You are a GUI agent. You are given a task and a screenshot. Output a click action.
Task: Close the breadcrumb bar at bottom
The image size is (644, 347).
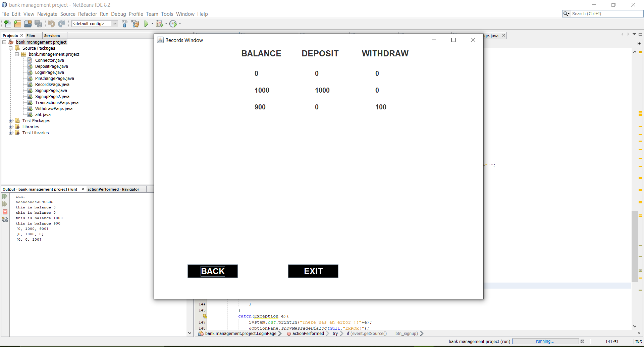639,333
